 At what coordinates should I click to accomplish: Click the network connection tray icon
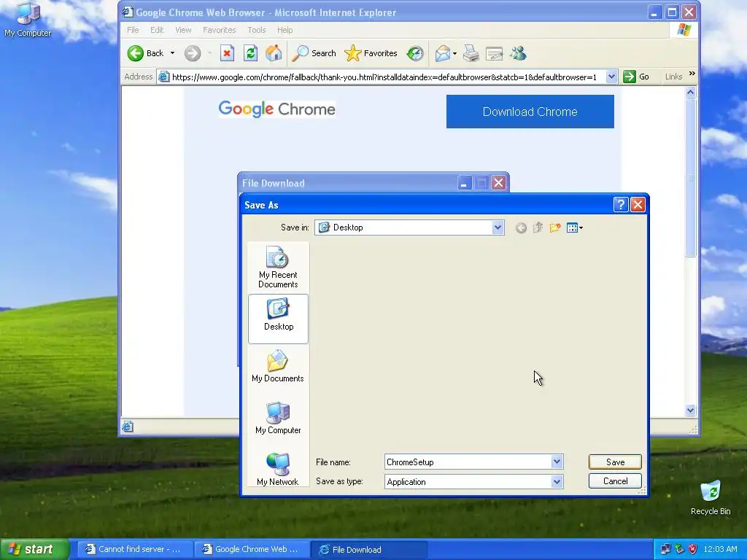[666, 549]
